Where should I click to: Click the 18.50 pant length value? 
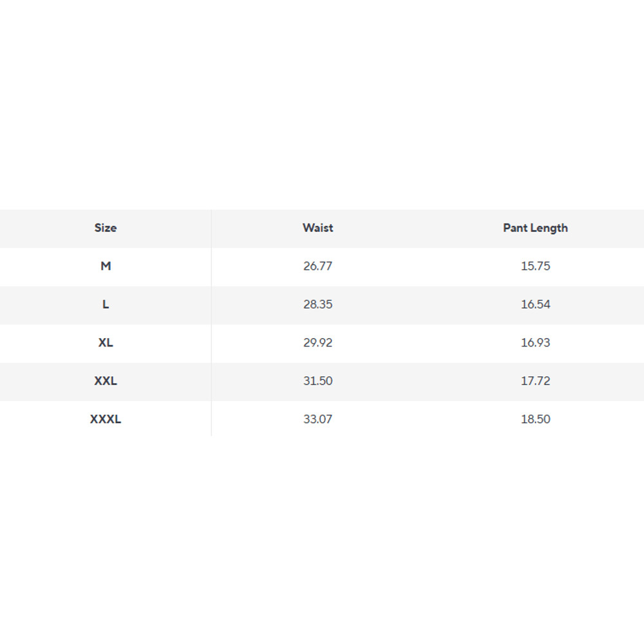[535, 419]
